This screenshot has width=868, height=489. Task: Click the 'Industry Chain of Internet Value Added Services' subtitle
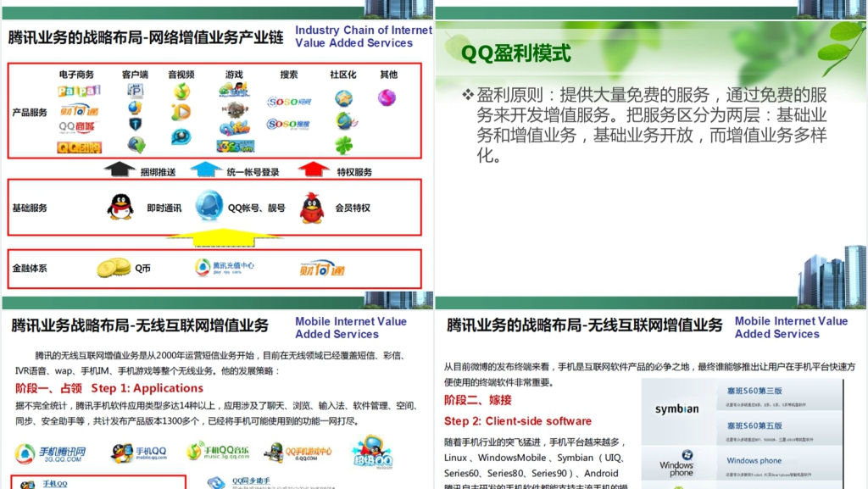[x=363, y=36]
